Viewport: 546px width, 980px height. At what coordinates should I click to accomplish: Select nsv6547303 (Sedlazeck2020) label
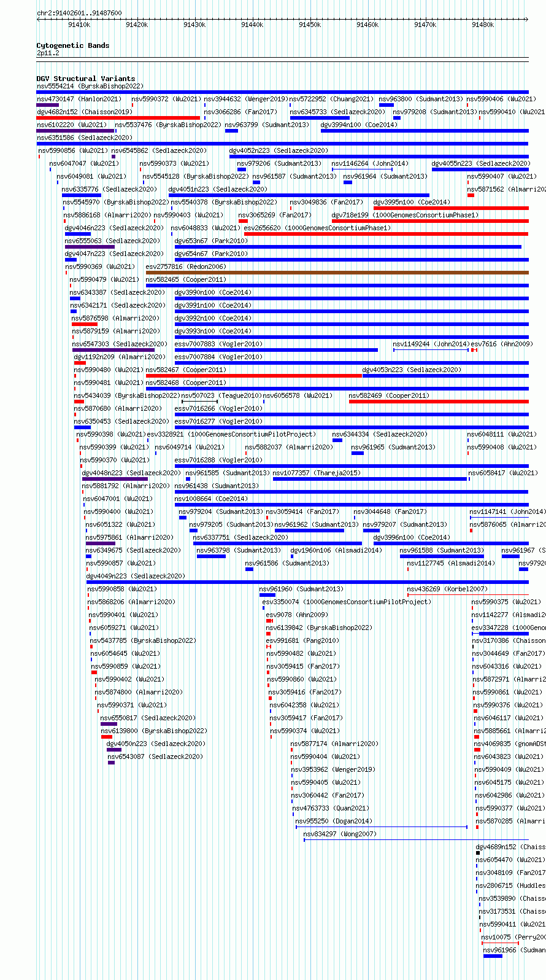(x=120, y=344)
